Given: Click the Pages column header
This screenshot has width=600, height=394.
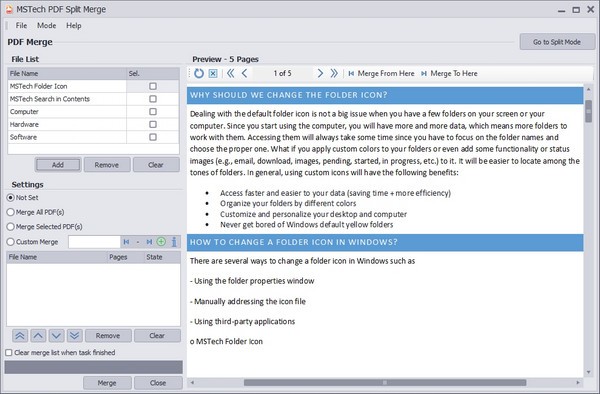Looking at the screenshot, I should pos(125,257).
